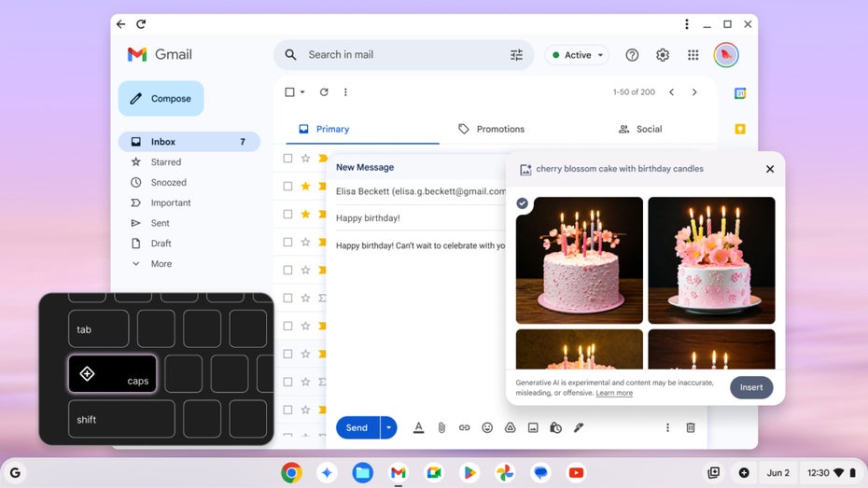Check the second email's checkbox

[287, 186]
